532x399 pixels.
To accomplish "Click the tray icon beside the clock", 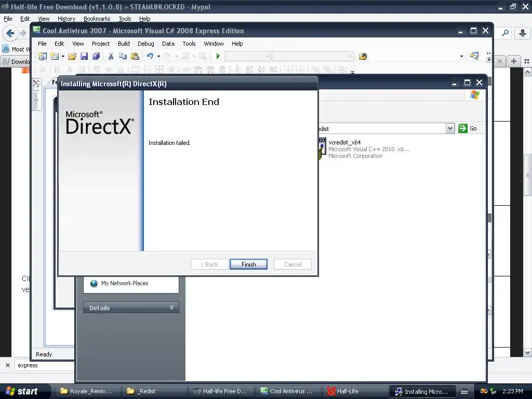I will 494,391.
